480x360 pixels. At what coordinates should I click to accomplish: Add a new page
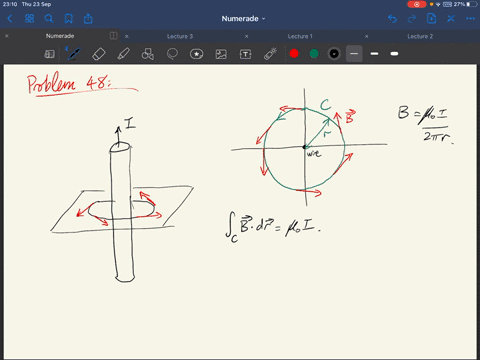pyautogui.click(x=431, y=19)
